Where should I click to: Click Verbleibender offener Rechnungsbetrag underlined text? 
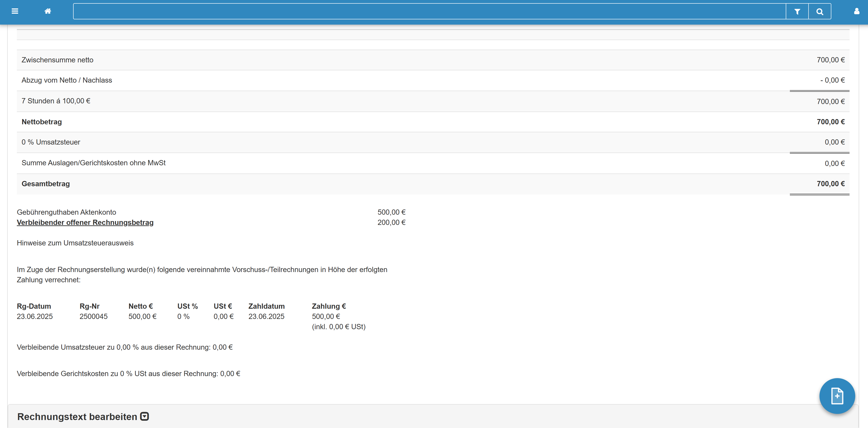(85, 223)
